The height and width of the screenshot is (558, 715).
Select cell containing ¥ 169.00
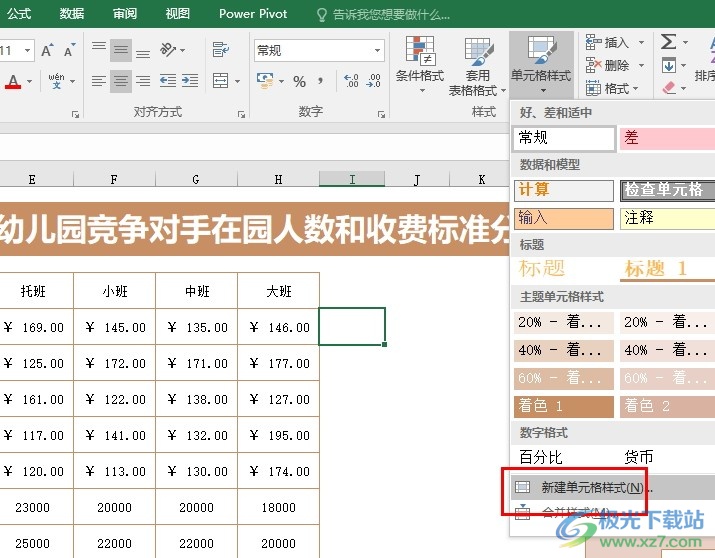point(36,327)
